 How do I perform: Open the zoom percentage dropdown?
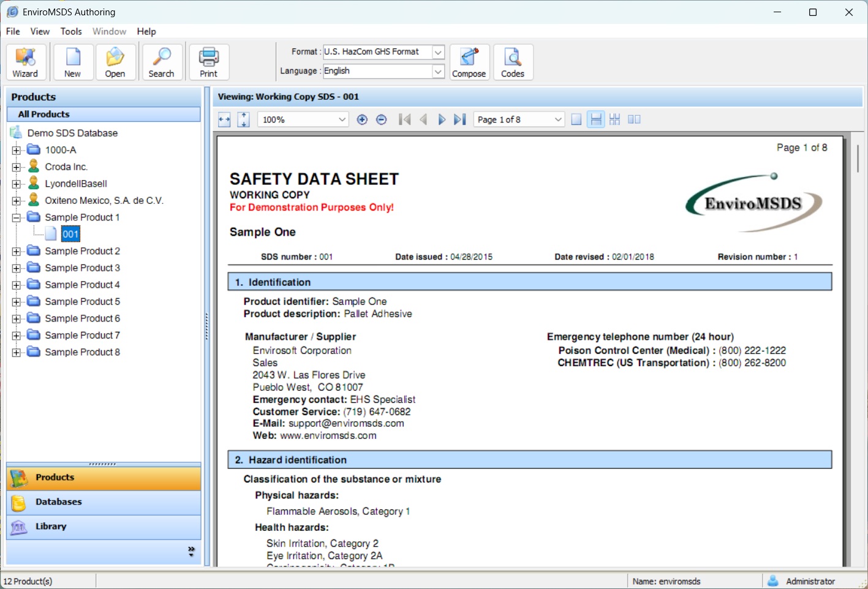(x=342, y=119)
